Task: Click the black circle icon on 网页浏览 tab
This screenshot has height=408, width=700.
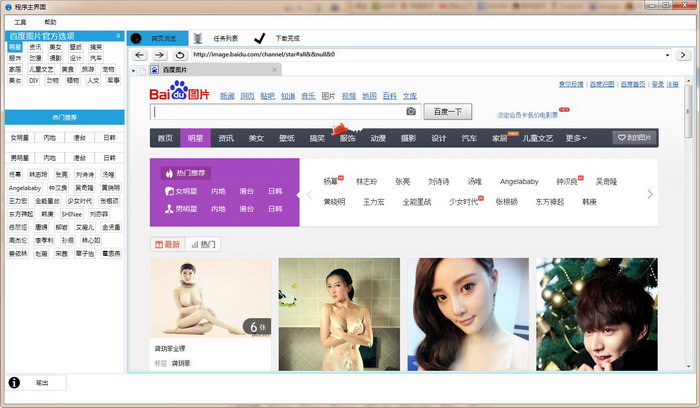Action: tap(136, 38)
